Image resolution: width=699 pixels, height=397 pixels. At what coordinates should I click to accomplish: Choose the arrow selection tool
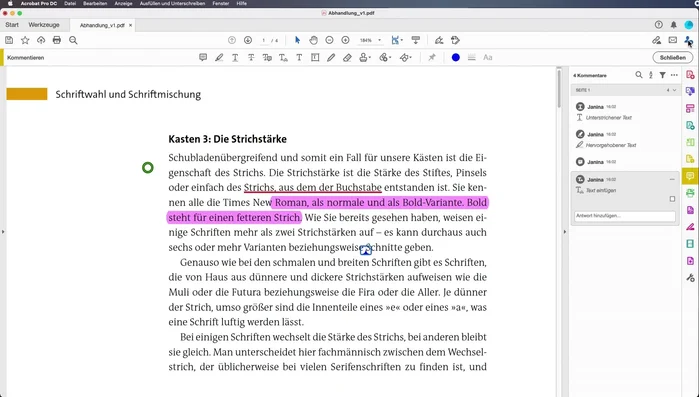tap(297, 40)
